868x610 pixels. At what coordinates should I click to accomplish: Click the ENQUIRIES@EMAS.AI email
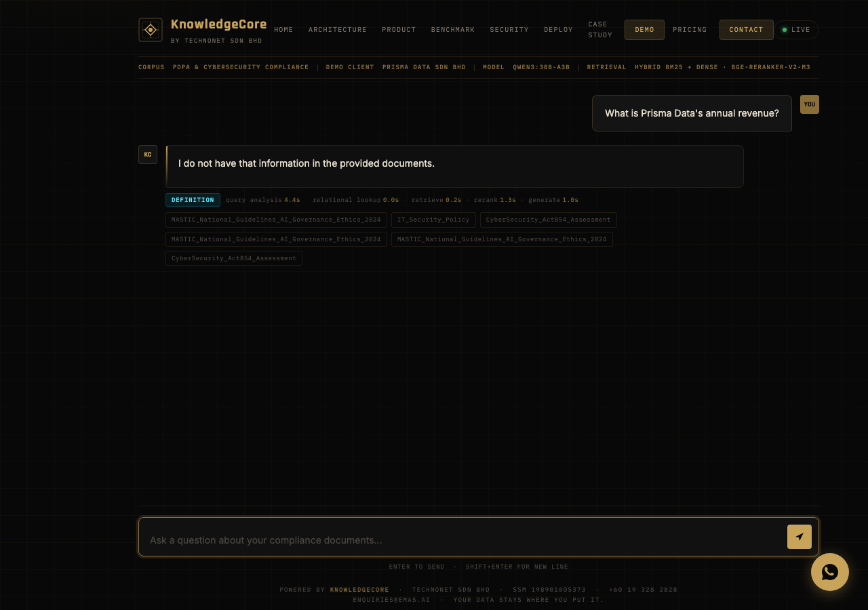[x=391, y=600]
